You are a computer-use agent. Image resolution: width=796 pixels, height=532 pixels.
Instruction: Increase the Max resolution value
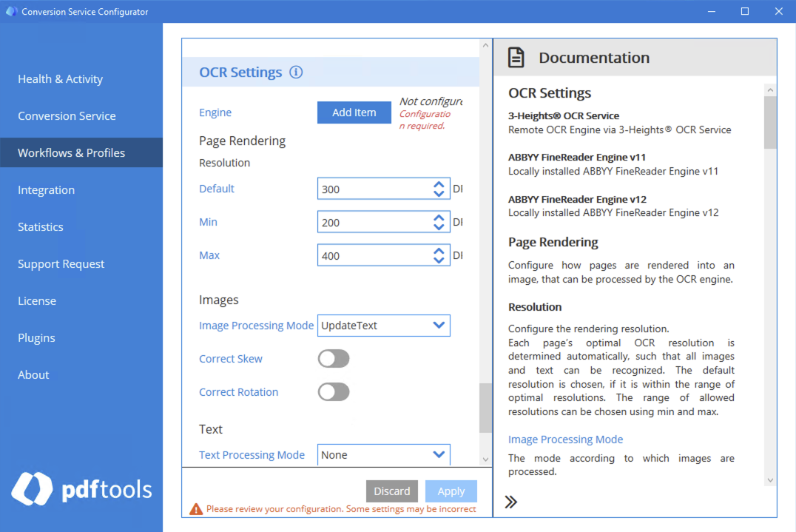439,251
